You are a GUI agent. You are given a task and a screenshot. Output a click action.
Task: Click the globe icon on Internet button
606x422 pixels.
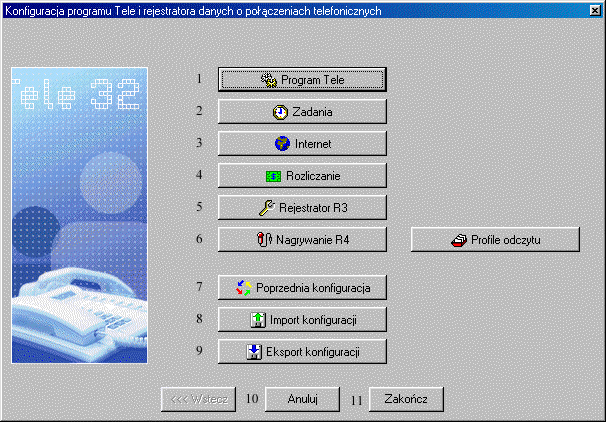coord(283,144)
